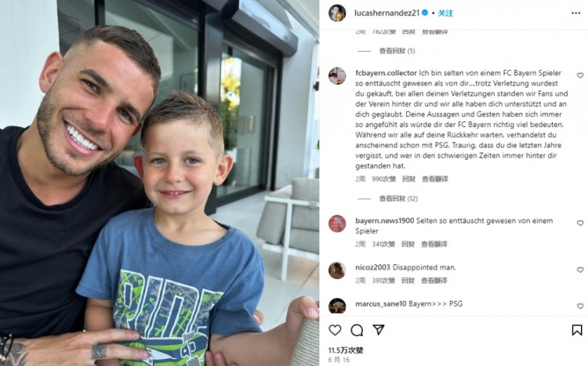
Task: View the 11.5万 likes list
Action: click(x=346, y=350)
